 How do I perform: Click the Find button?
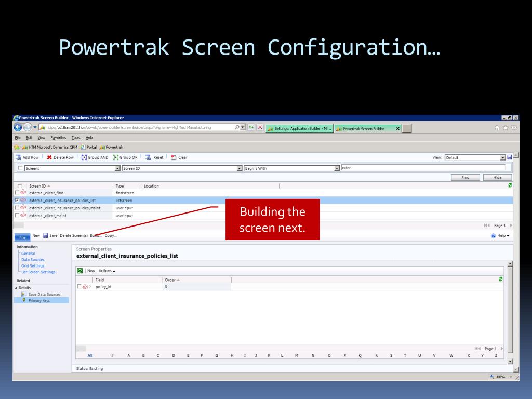(x=465, y=178)
